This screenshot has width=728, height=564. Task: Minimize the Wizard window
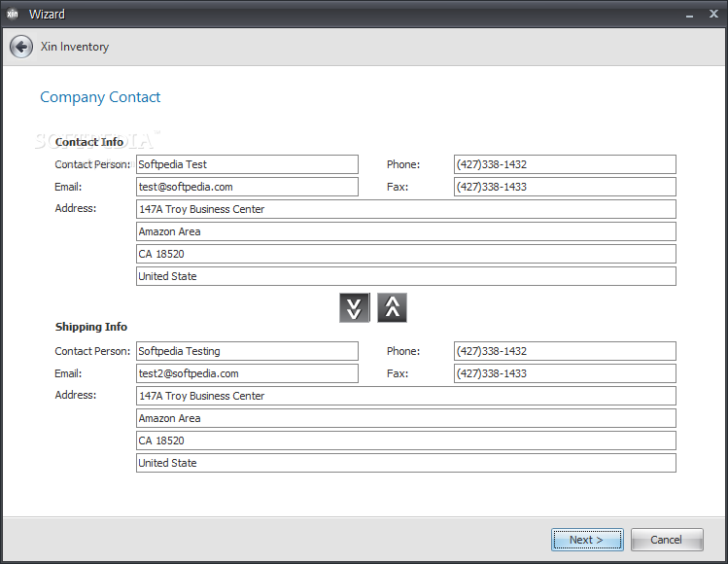(x=689, y=15)
